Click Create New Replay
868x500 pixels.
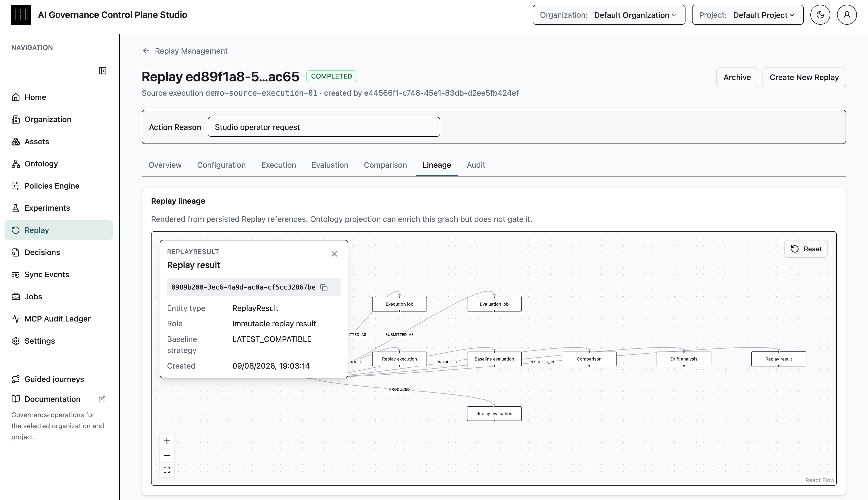click(x=804, y=77)
